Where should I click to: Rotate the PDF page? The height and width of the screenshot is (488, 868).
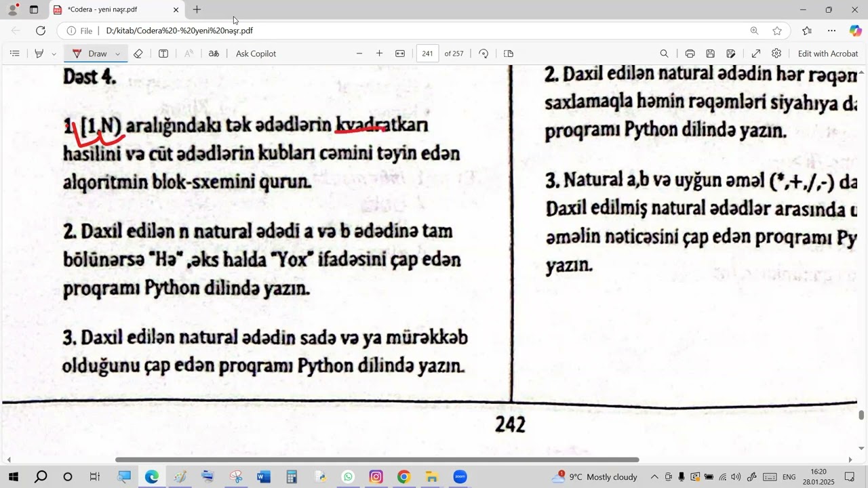coord(484,54)
